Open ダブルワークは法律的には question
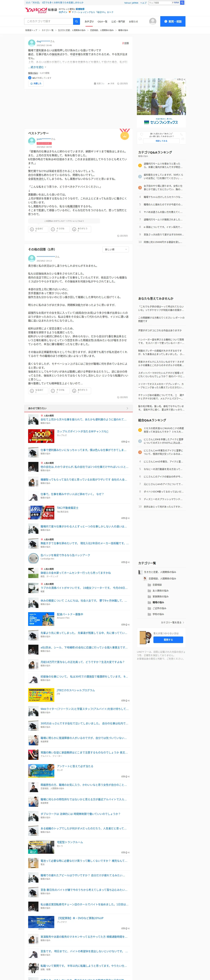The width and height of the screenshot is (210, 980). [x=80, y=814]
